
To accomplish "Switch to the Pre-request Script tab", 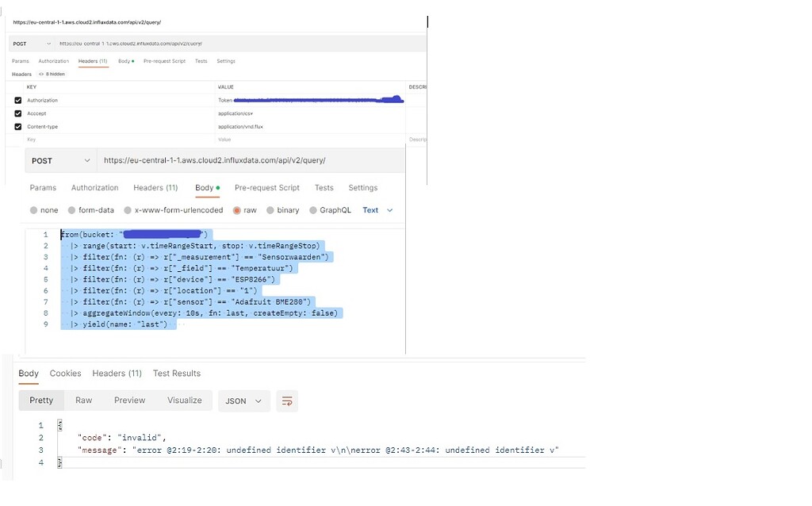I will coord(266,187).
